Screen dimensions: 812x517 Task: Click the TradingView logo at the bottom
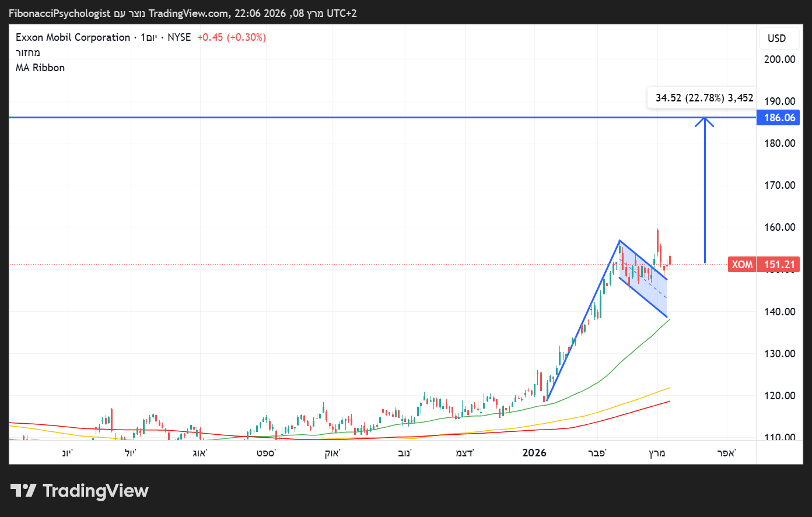click(x=79, y=491)
